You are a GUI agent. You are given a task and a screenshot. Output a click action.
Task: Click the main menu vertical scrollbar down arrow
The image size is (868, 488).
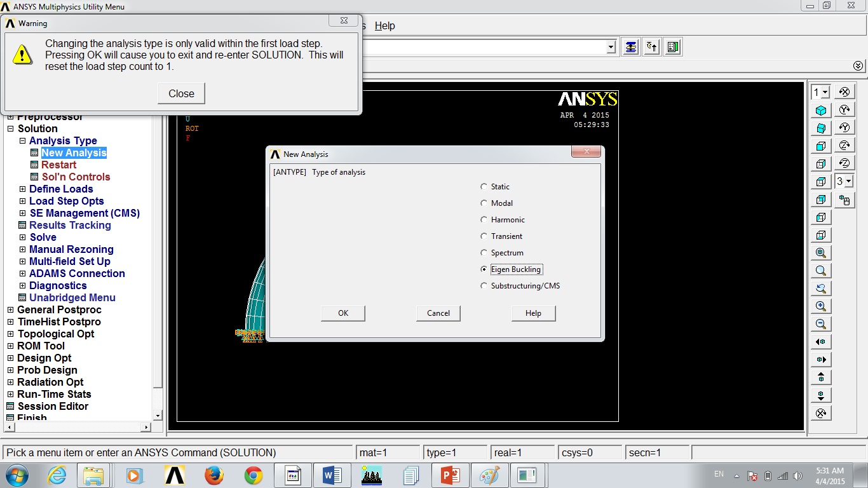[158, 416]
